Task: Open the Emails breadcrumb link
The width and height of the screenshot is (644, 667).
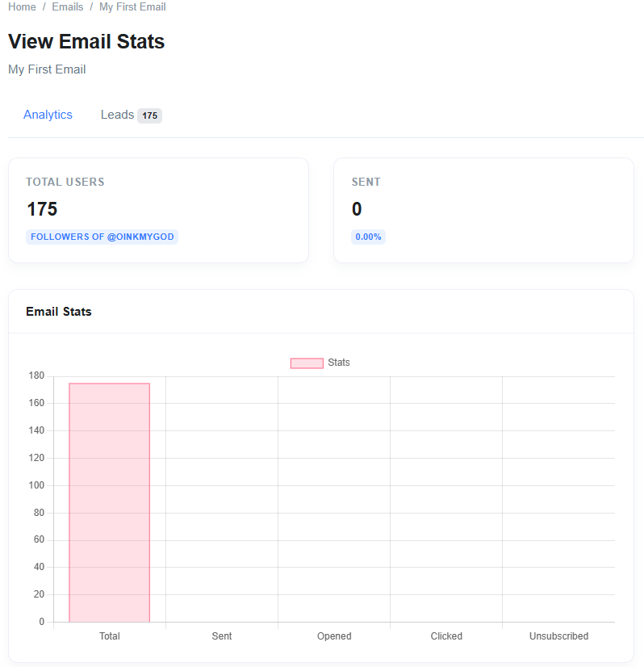Action: pos(68,6)
